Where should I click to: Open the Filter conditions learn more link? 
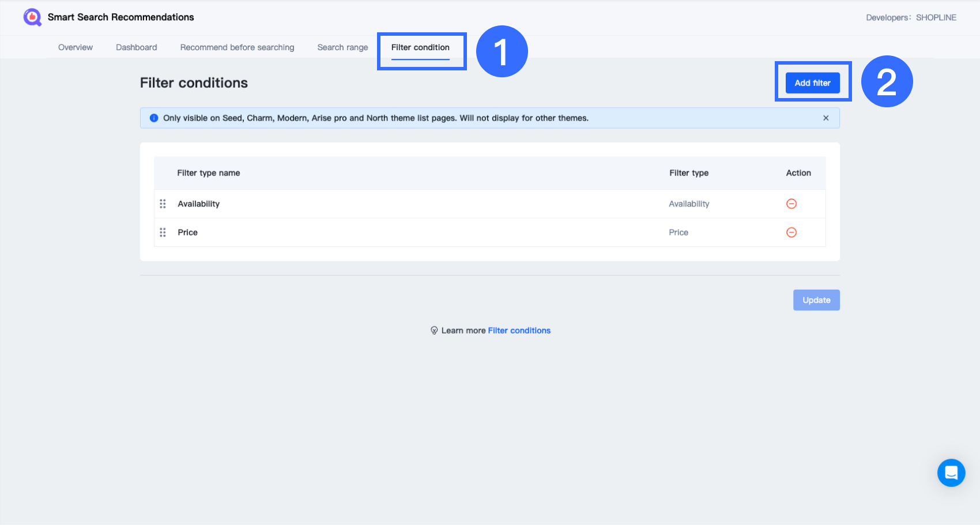coord(519,330)
